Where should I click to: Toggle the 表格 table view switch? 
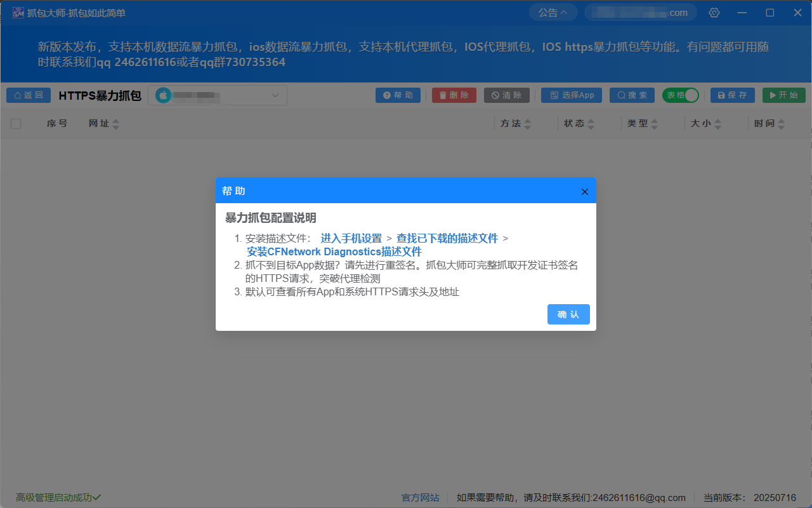pos(681,95)
